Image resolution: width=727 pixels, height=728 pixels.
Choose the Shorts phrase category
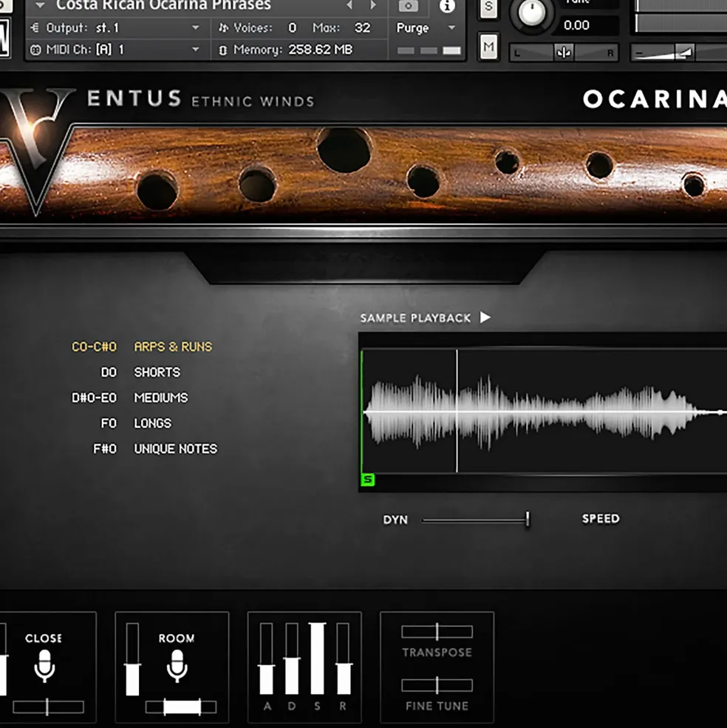pyautogui.click(x=157, y=372)
